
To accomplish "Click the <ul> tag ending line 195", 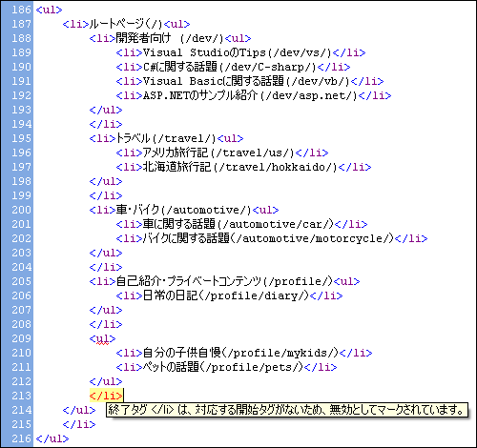I will (x=230, y=138).
